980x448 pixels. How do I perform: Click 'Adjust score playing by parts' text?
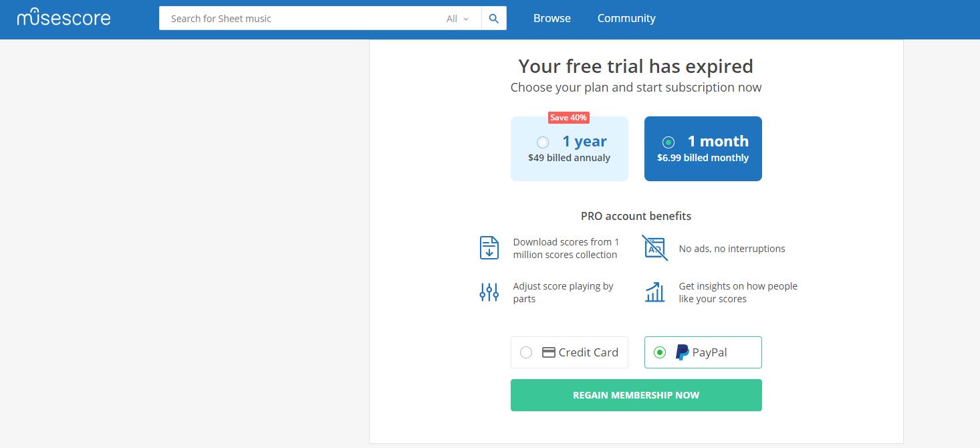coord(564,292)
